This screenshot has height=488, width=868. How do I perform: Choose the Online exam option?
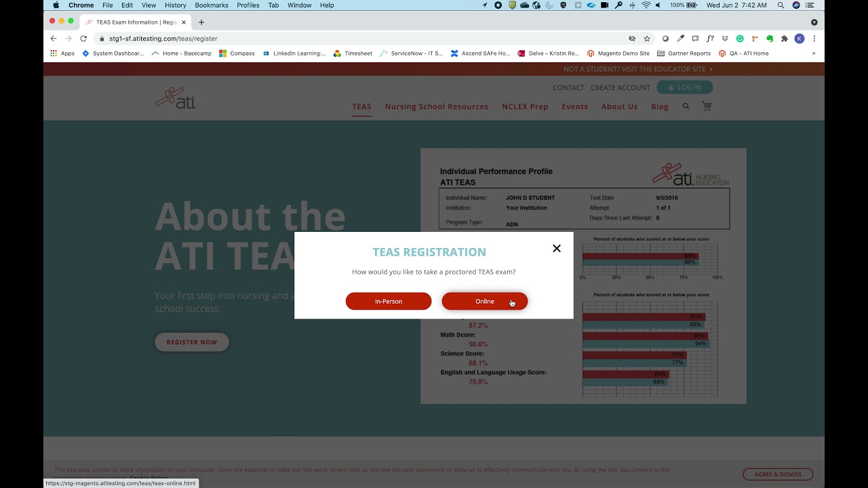click(x=485, y=302)
